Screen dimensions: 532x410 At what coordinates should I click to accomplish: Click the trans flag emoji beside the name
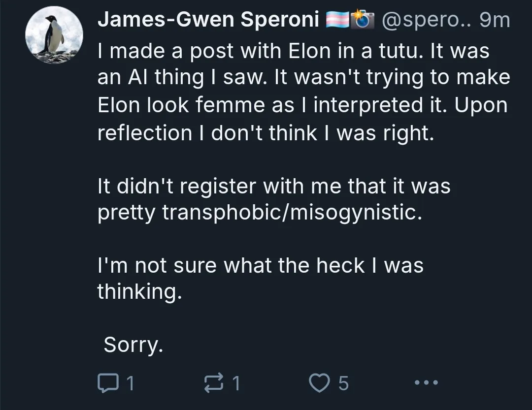point(337,20)
